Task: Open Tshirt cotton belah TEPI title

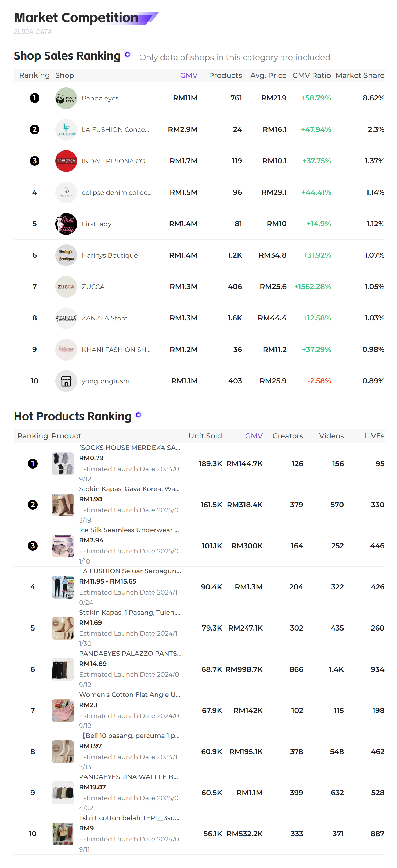Action: pos(129,818)
